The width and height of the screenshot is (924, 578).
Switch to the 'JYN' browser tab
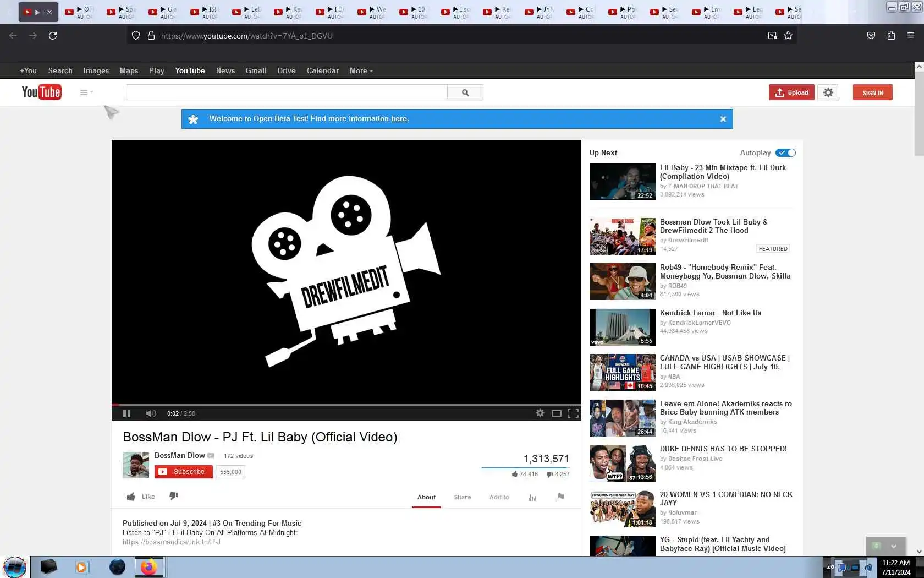[540, 12]
